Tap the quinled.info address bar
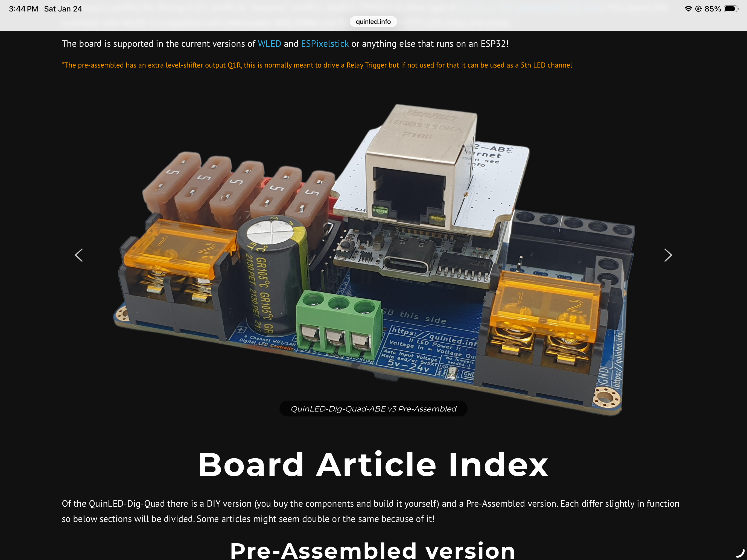Viewport: 747px width, 560px height. pyautogui.click(x=373, y=22)
